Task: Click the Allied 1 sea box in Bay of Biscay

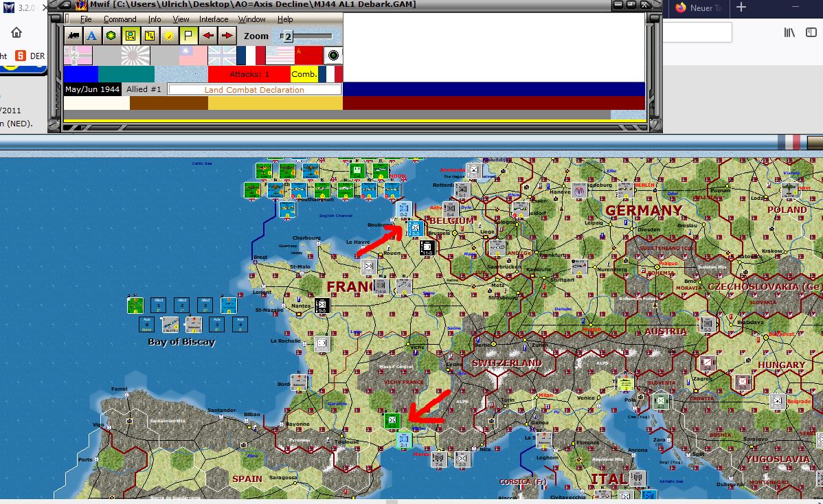Action: (158, 306)
